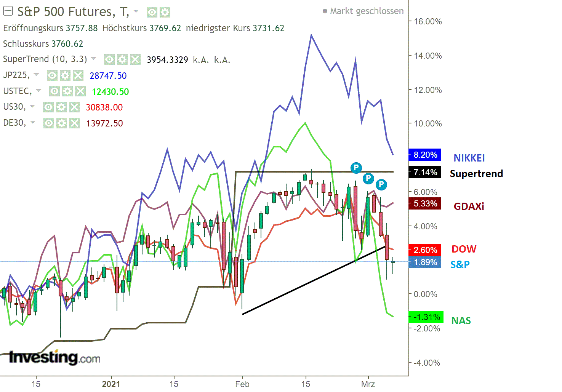Viewport: 562px width, 392px height.
Task: Click the 16.00% label on the percent axis
Action: [428, 22]
